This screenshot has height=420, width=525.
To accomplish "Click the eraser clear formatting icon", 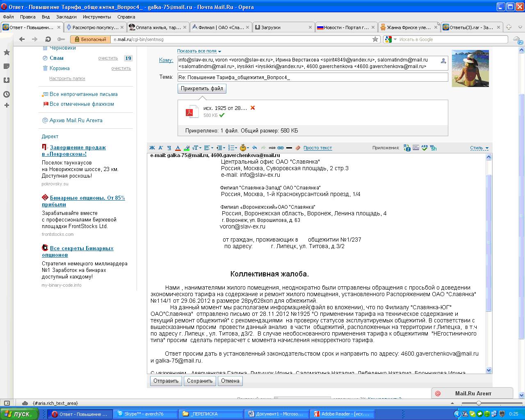I will (x=298, y=148).
